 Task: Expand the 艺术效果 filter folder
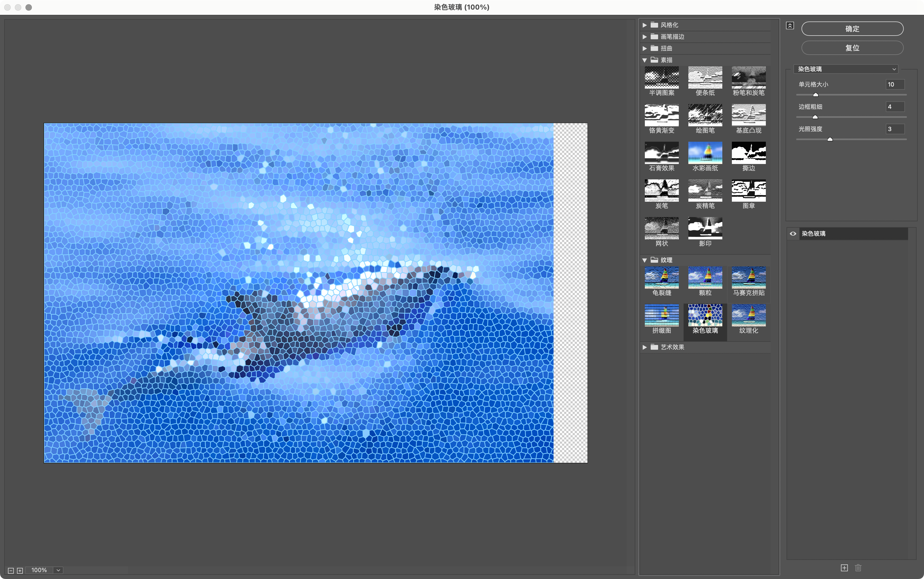[x=645, y=347]
